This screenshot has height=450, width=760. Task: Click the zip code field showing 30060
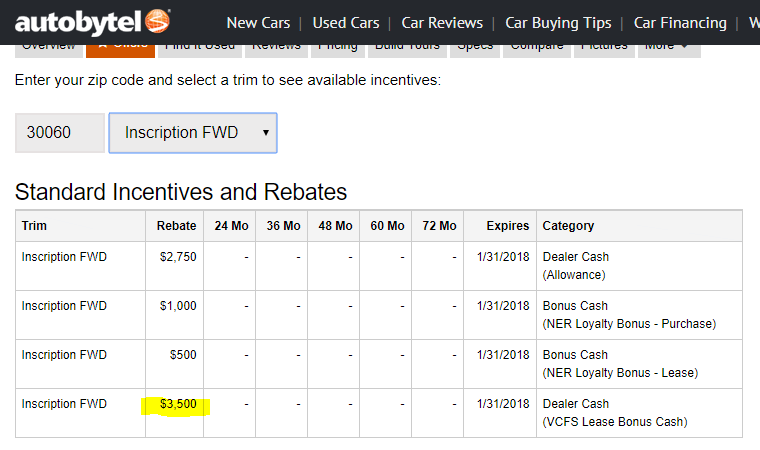coord(60,133)
